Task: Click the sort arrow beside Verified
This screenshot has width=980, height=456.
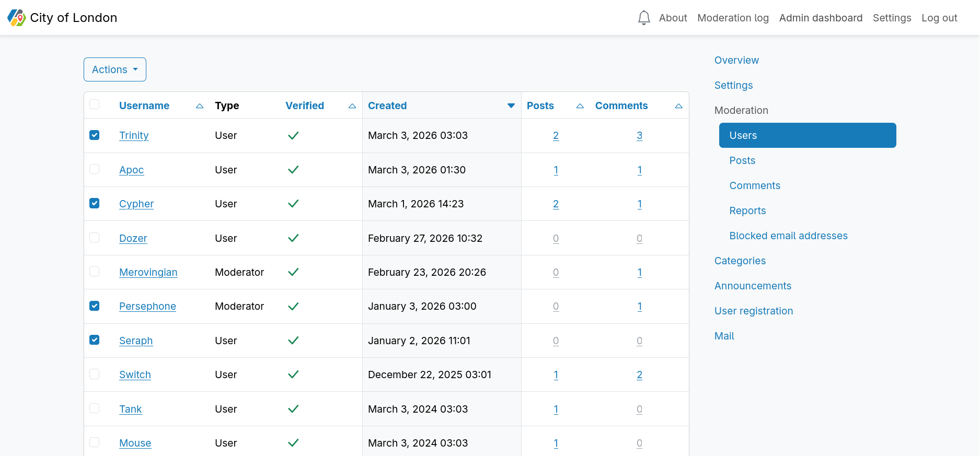Action: click(352, 106)
